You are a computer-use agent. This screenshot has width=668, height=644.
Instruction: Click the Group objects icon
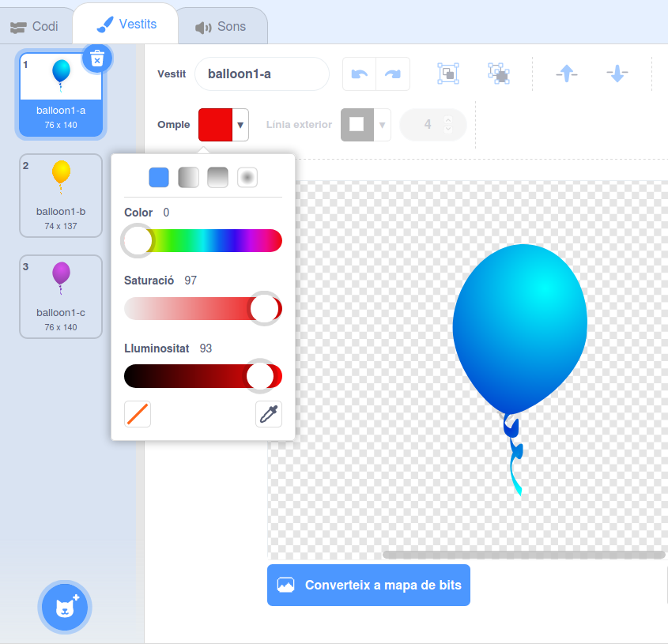(448, 73)
